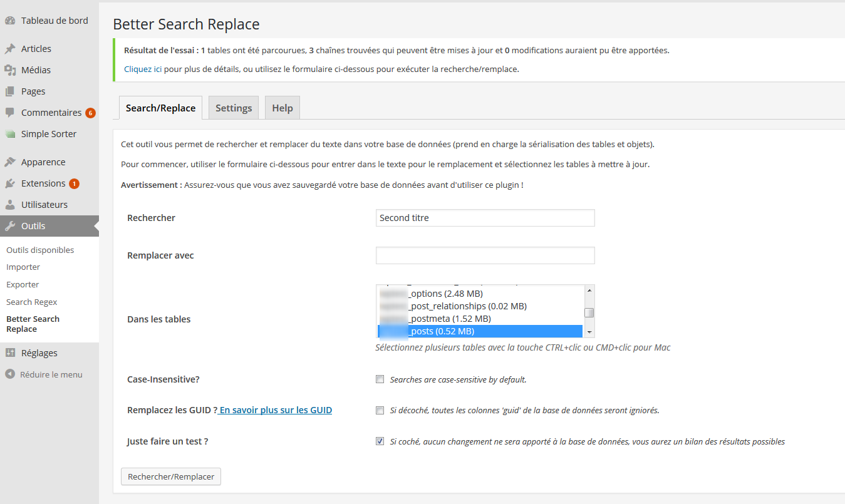
Task: Click the tables list scroll down arrow
Action: (x=589, y=332)
